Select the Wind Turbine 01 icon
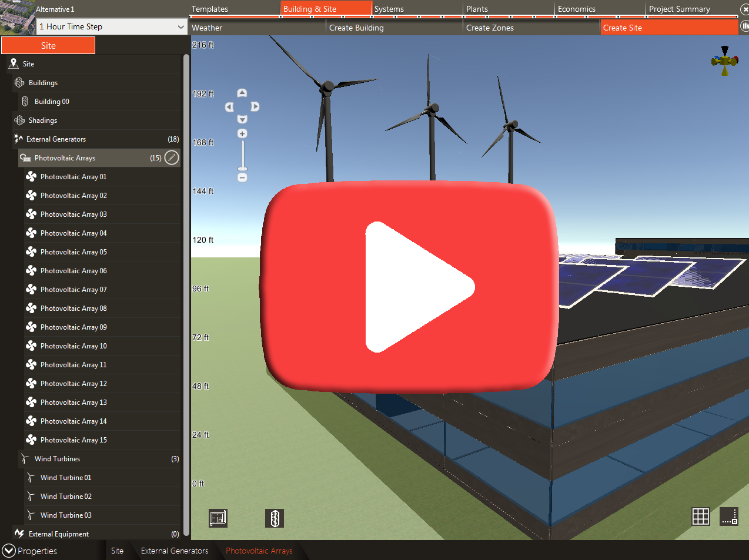The width and height of the screenshot is (749, 560). (30, 477)
